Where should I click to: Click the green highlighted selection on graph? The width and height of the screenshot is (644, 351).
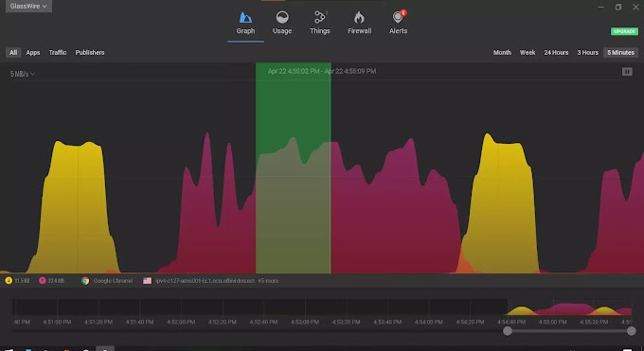(294, 168)
